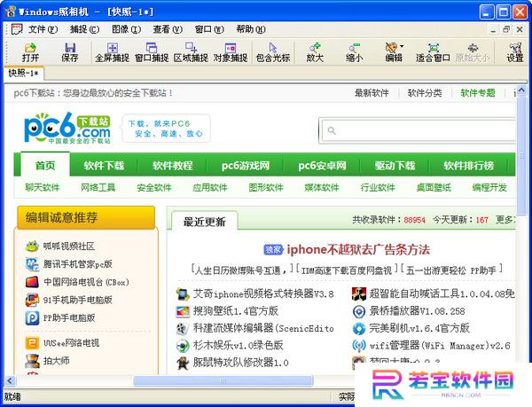
Task: Click the 网络工具 category link
Action: (98, 187)
